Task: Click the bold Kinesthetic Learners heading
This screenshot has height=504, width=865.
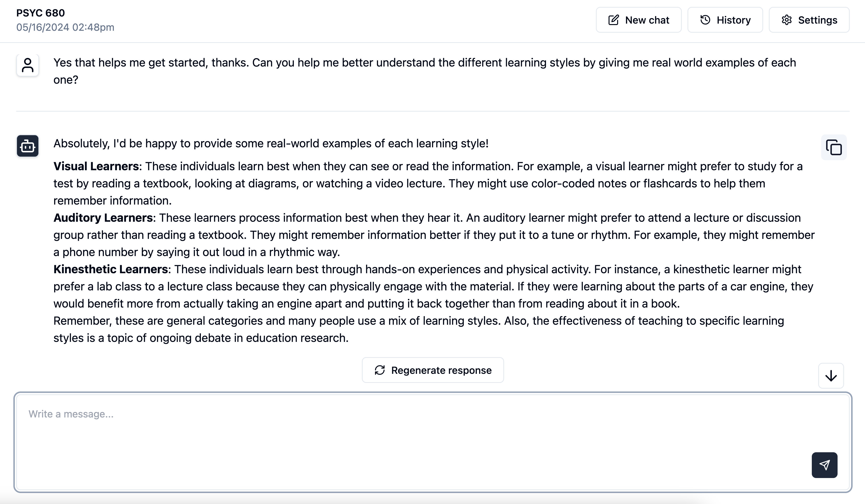Action: click(110, 269)
